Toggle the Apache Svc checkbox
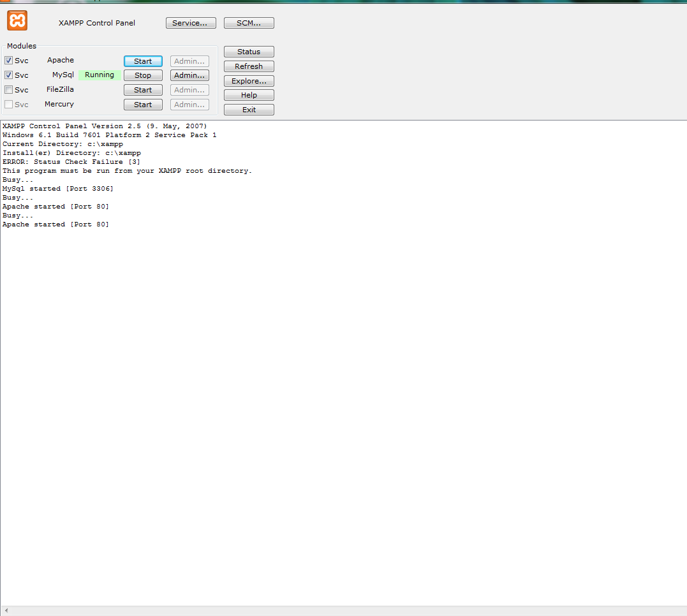 8,61
